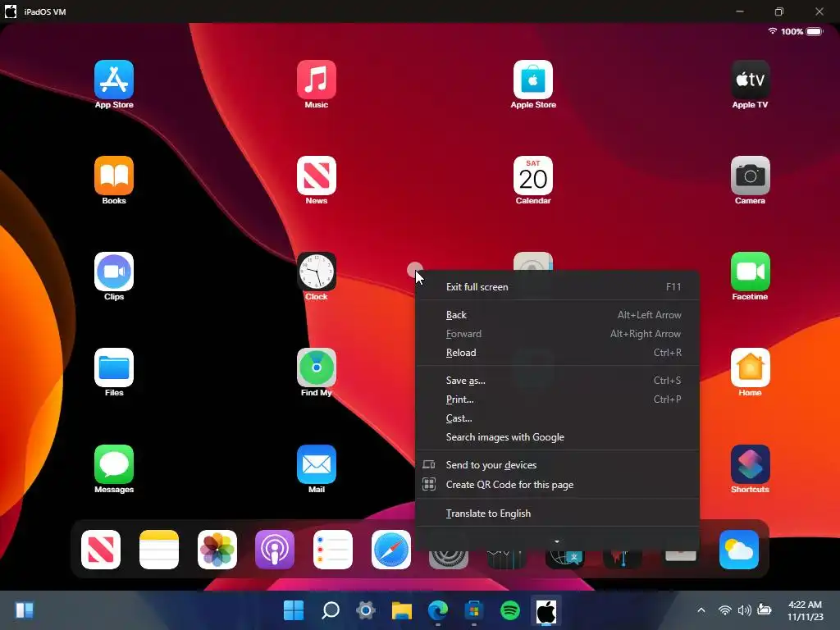Open the Podcasts app in the dock
Screen dimensions: 840x630
click(x=274, y=550)
